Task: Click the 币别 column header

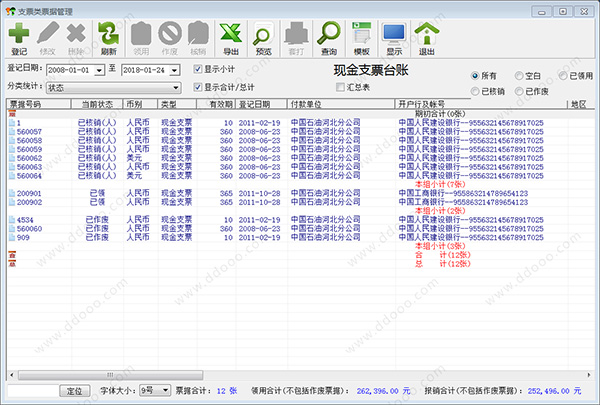Action: tap(140, 104)
